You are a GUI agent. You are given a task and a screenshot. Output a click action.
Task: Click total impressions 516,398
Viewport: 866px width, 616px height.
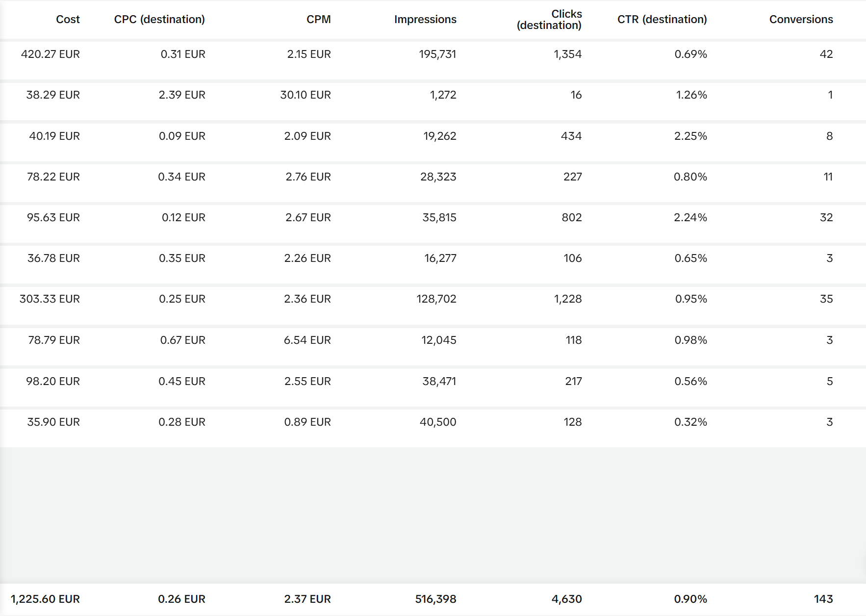pos(435,599)
